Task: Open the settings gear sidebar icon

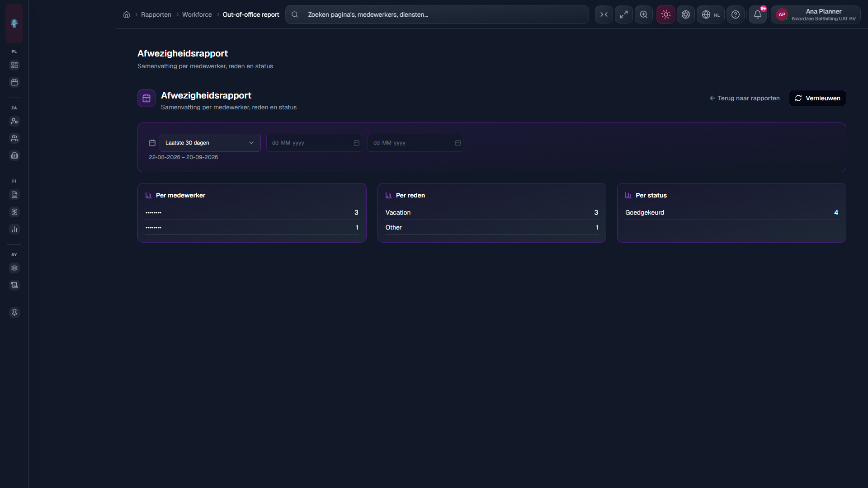Action: pyautogui.click(x=14, y=268)
